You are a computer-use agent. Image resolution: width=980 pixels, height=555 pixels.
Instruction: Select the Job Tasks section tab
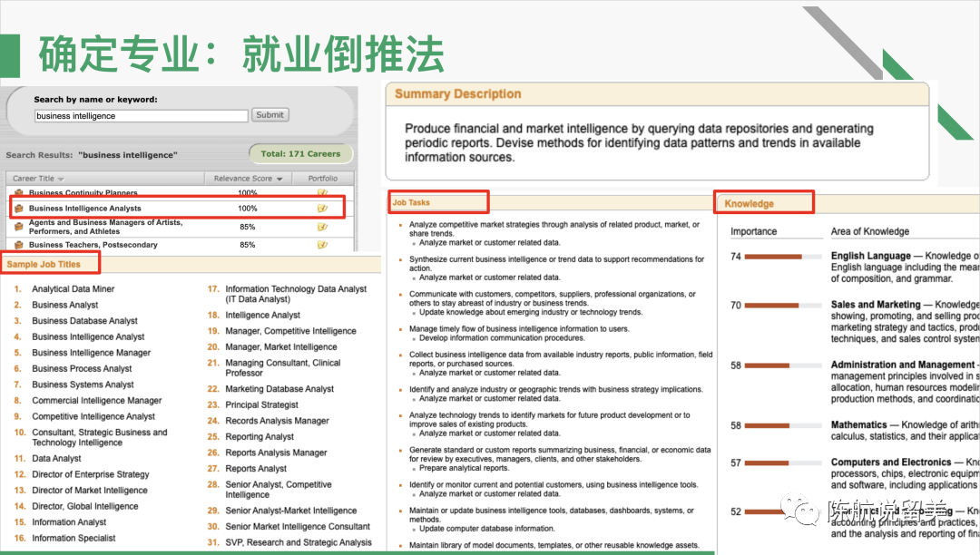click(x=411, y=203)
